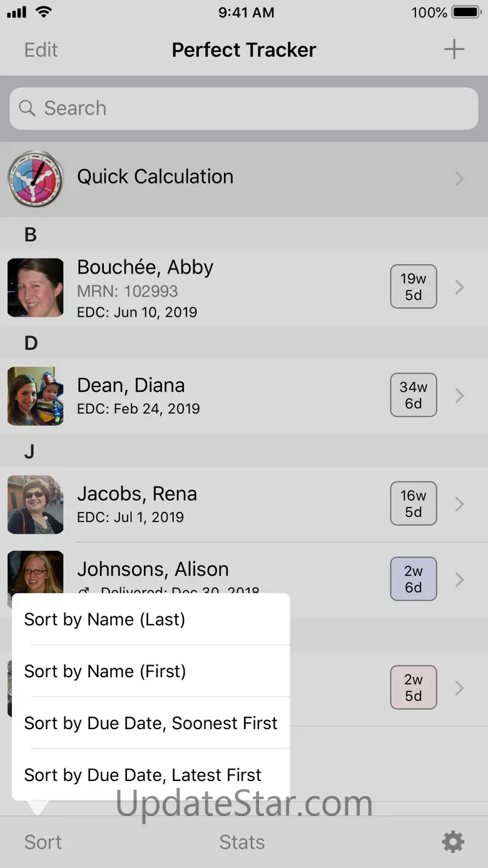Open Bouchée, Abby details via chevron
488x868 pixels.
pyautogui.click(x=460, y=287)
